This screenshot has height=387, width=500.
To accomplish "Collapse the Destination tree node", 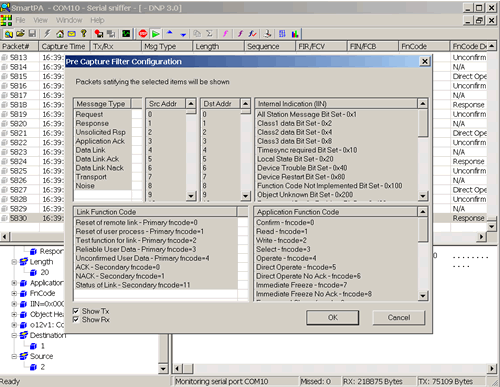I will pos(14,335).
